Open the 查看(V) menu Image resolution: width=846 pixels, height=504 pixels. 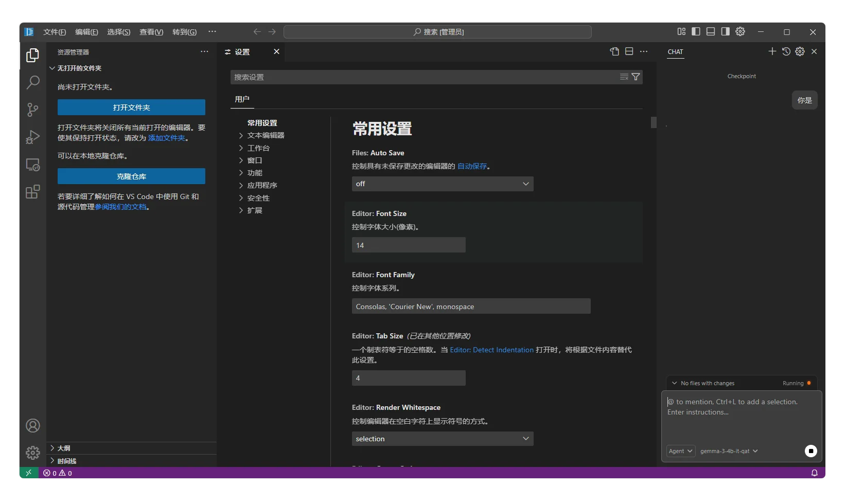click(x=151, y=32)
